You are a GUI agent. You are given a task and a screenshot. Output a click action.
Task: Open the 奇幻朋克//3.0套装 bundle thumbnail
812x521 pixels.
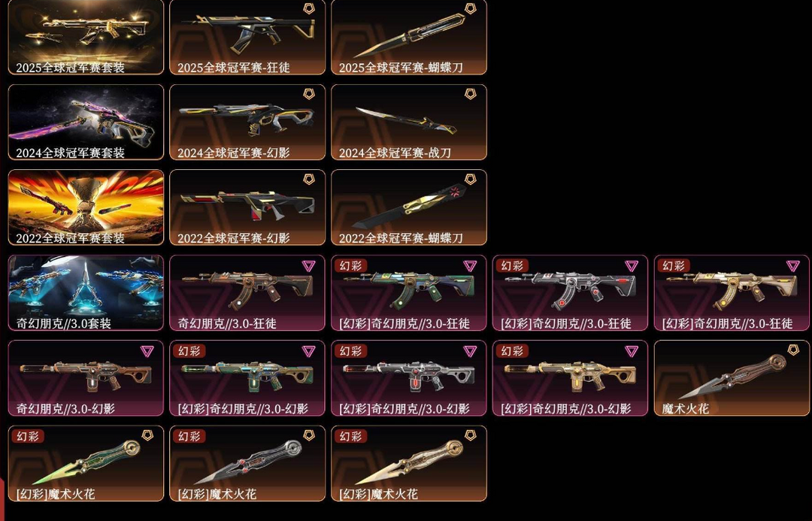click(x=86, y=292)
